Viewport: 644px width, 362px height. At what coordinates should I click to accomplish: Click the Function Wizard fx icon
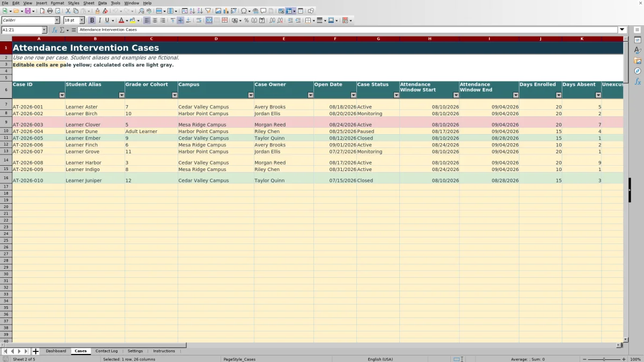tap(55, 30)
